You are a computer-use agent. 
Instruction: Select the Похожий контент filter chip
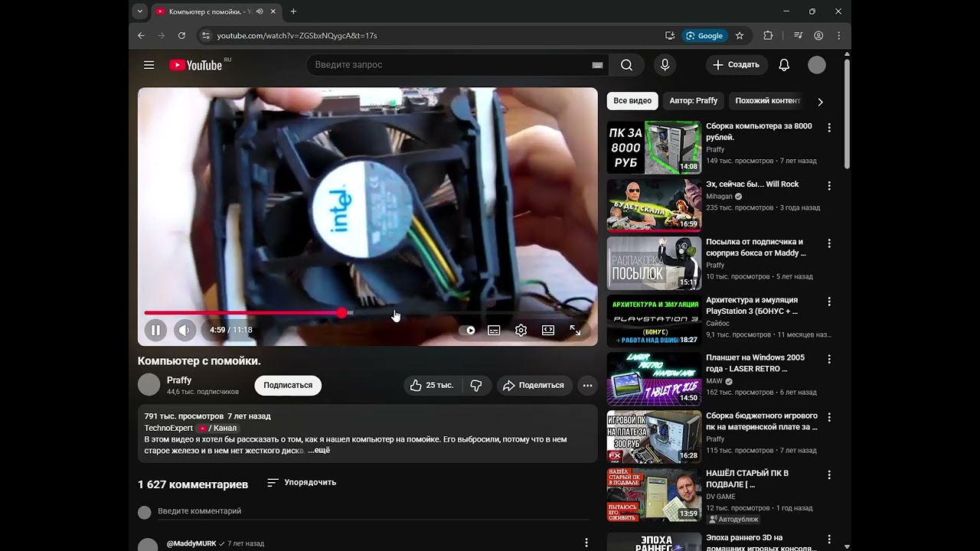pos(768,101)
